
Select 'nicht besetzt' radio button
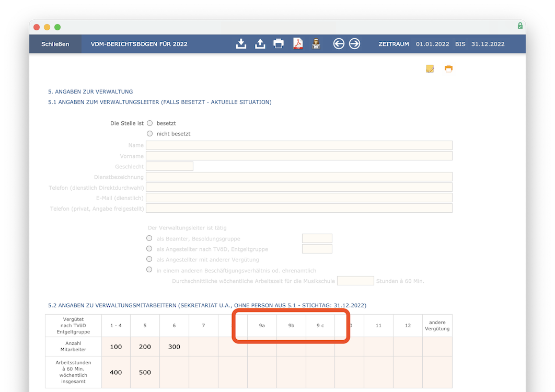tap(150, 134)
